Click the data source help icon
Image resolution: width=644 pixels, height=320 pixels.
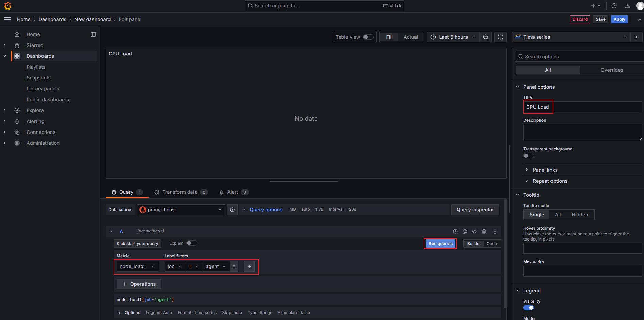coord(232,210)
